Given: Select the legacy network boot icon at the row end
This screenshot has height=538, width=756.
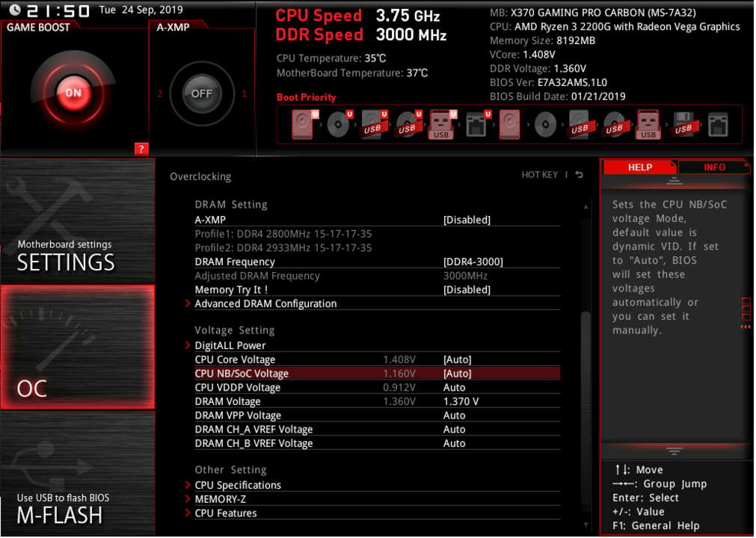Looking at the screenshot, I should coord(718,124).
